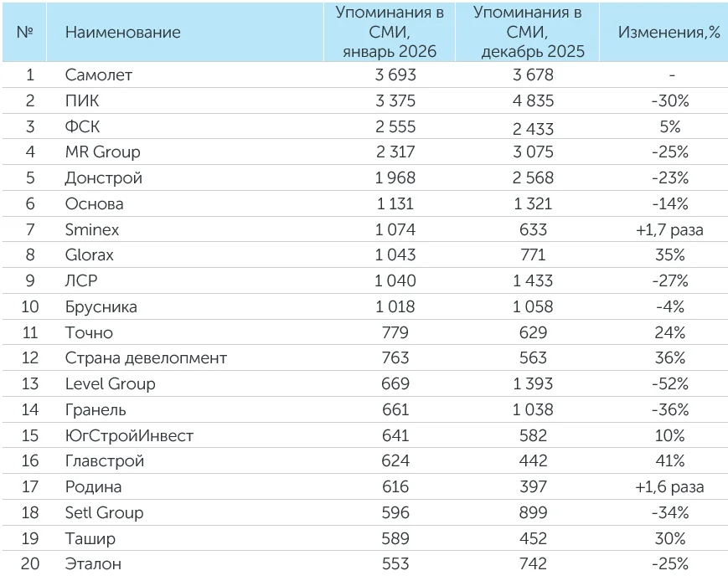Click Родина's +1,6 раза change value
Viewport: 728px width, 581px height.
coord(669,487)
